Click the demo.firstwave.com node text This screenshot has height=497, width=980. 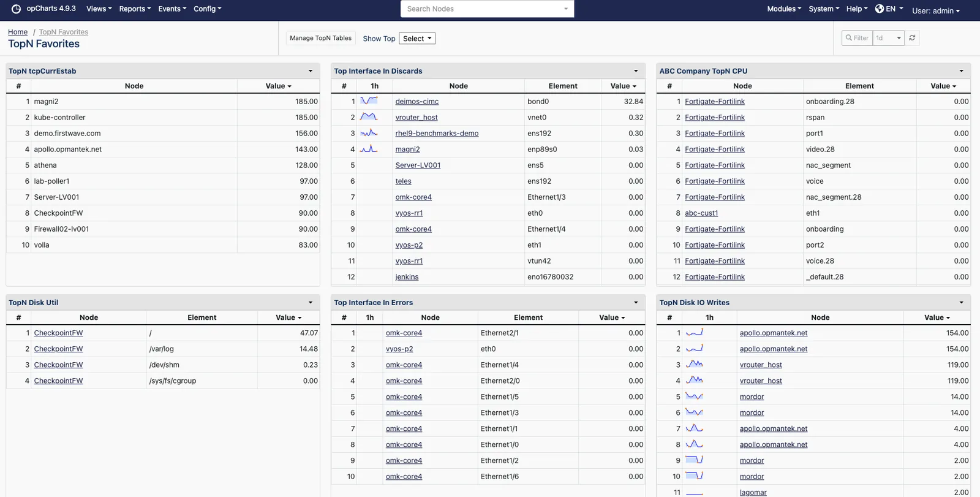[67, 133]
